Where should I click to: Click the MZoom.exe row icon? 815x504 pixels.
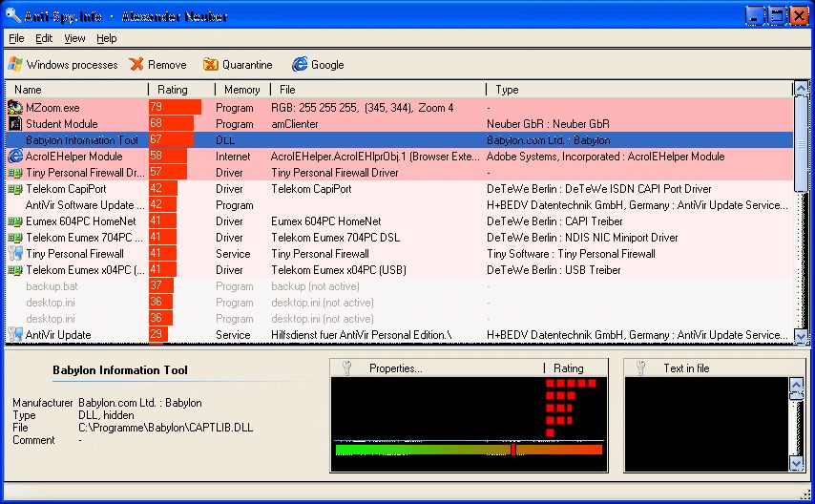(x=15, y=108)
